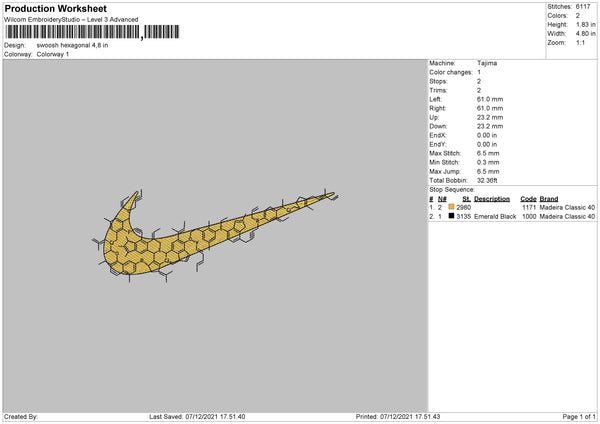Screen dimensions: 600x424
Task: Select 'Printed: 07/12/2021 17.51.43' footer
Action: (x=398, y=417)
